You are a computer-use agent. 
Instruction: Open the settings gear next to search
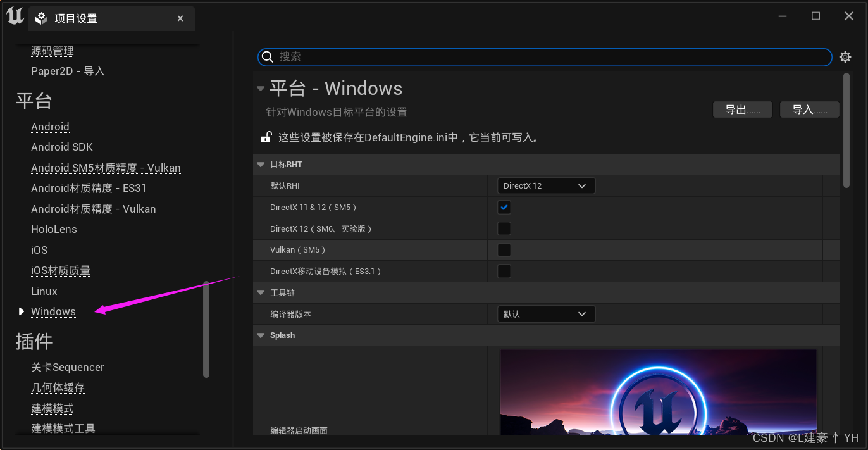[x=845, y=57]
